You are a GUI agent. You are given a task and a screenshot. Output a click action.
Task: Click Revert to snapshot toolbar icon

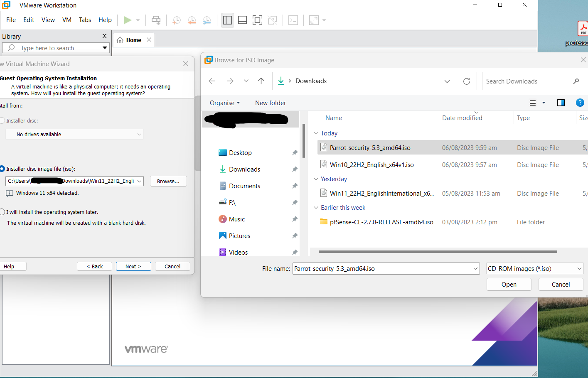192,20
